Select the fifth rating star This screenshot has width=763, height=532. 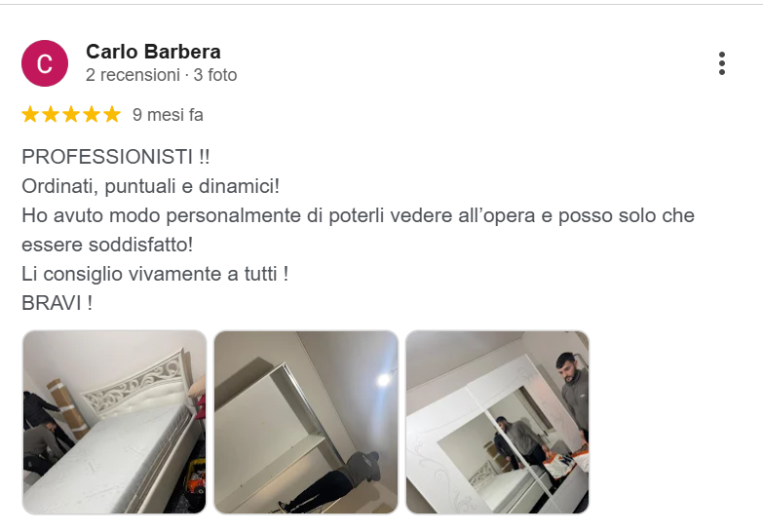112,115
